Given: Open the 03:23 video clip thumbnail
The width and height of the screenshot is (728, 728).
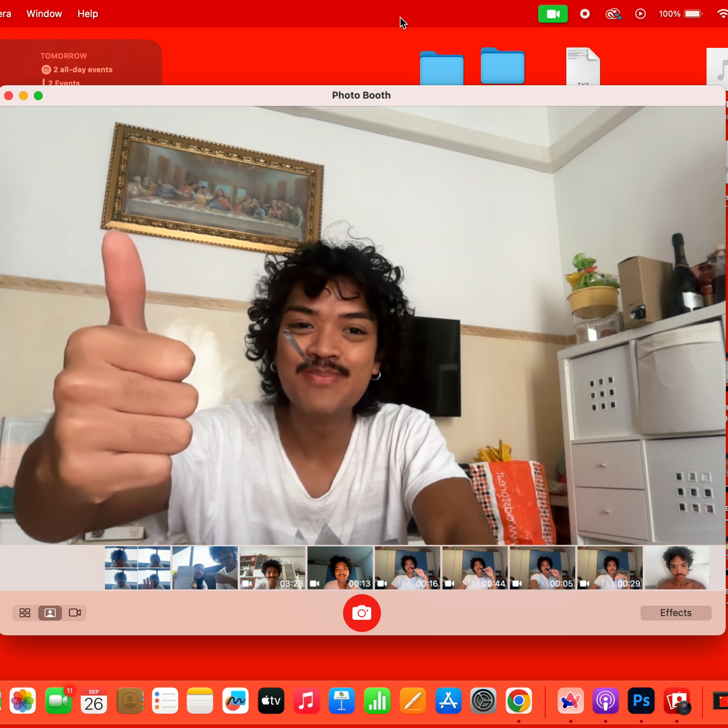Looking at the screenshot, I should pos(272,568).
